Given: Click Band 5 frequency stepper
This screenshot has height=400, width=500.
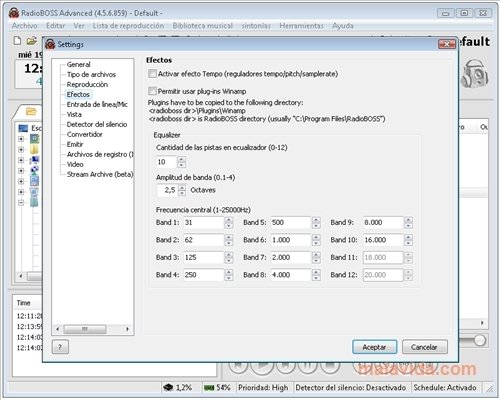Looking at the screenshot, I should pyautogui.click(x=316, y=222).
